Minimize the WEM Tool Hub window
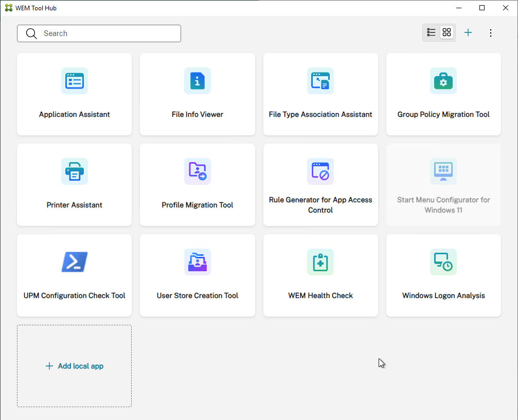The height and width of the screenshot is (420, 518). click(459, 8)
